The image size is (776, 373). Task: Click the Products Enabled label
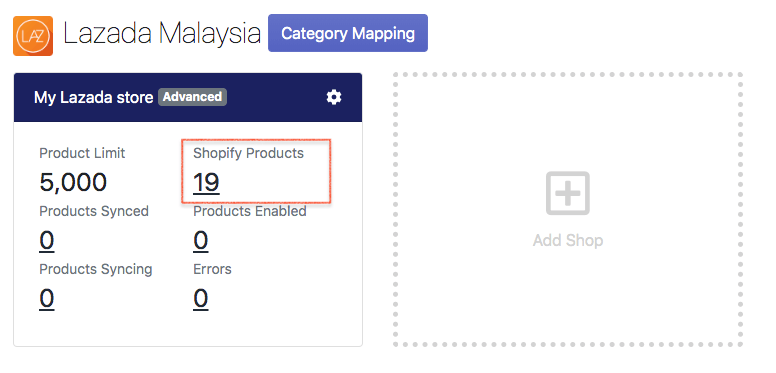point(250,211)
